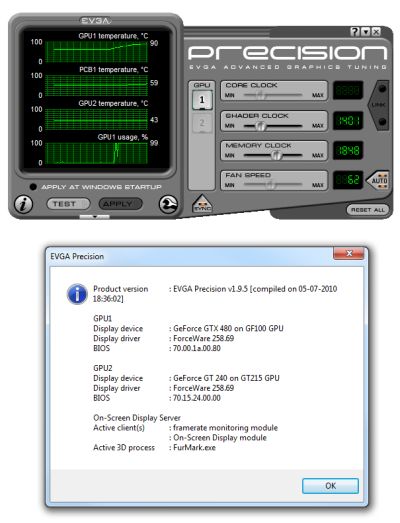Click the Shader Clock 1401 value display
Viewport: 400px width, 523px height.
[348, 120]
